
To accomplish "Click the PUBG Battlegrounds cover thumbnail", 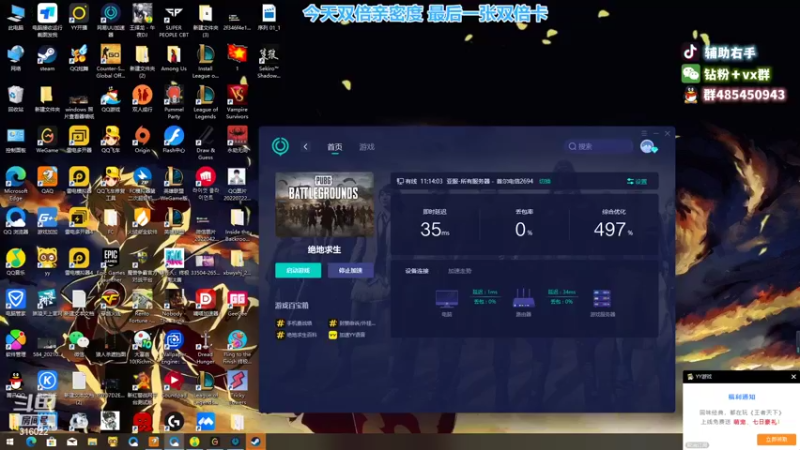I will (x=324, y=204).
